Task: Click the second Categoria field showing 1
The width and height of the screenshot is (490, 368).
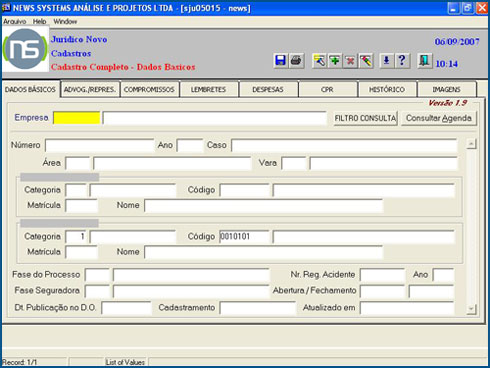Action: tap(76, 237)
